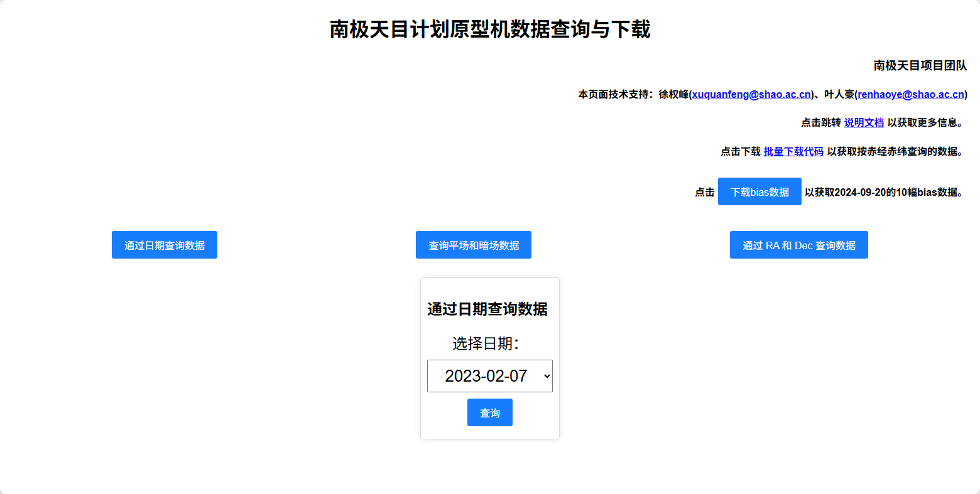Click the chevron arrow of the date selector
This screenshot has height=494, width=980.
point(547,376)
